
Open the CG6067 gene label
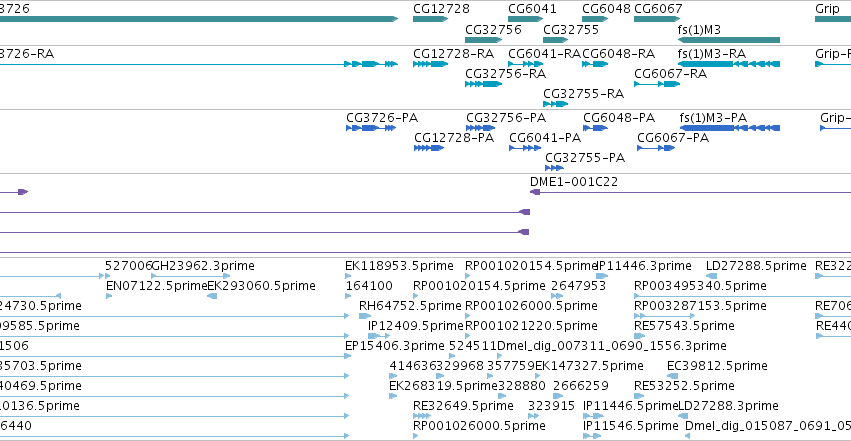pyautogui.click(x=658, y=9)
